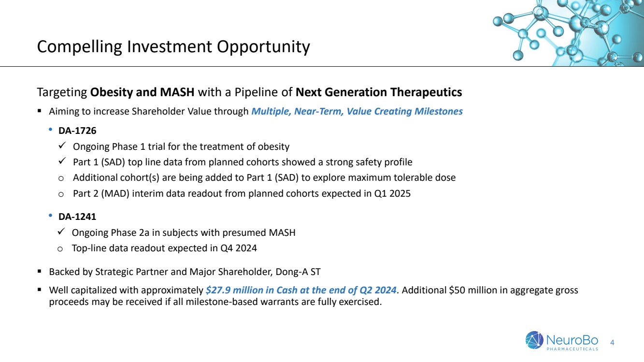Click the square bullet before Backed by Strategic Partner
This screenshot has height=362, width=644.
click(40, 272)
